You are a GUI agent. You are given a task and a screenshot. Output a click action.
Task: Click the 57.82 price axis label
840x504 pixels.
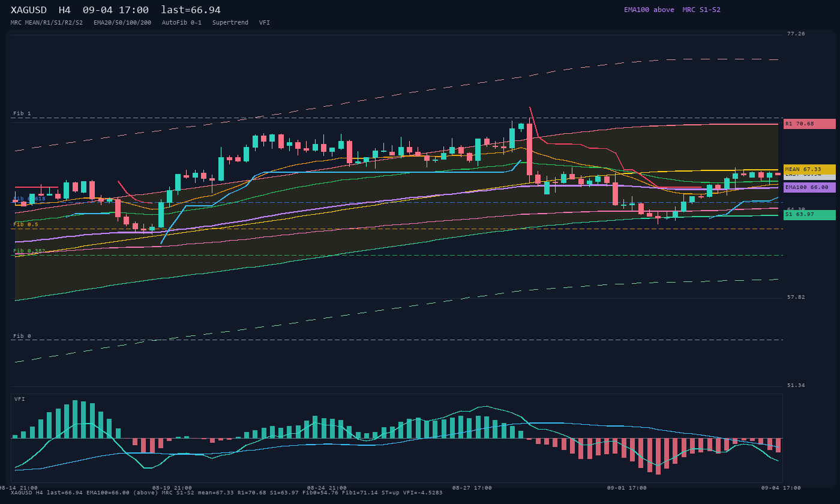(796, 297)
